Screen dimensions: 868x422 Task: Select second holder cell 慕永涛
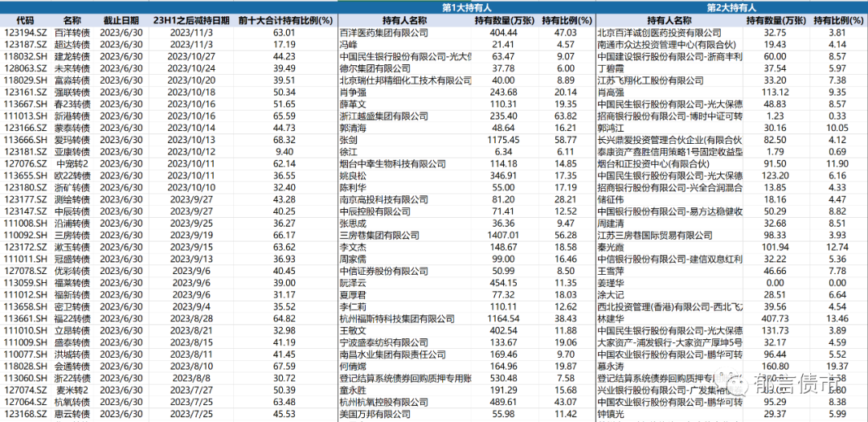click(x=612, y=367)
